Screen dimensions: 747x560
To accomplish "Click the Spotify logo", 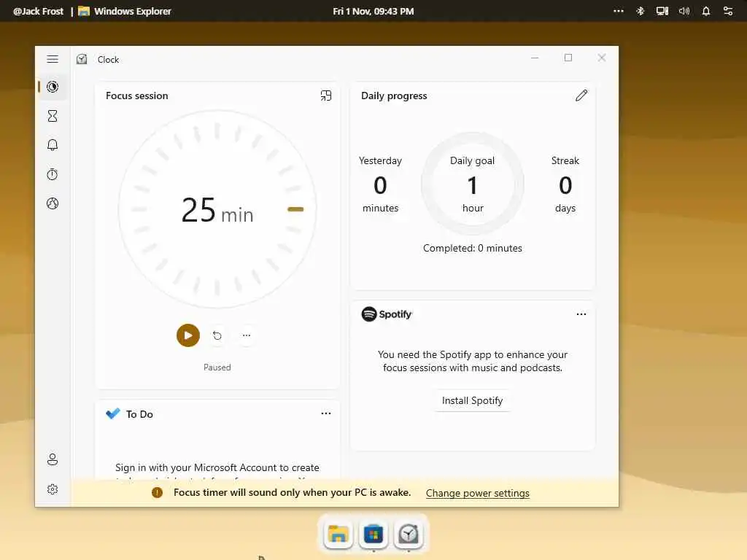I will [387, 314].
